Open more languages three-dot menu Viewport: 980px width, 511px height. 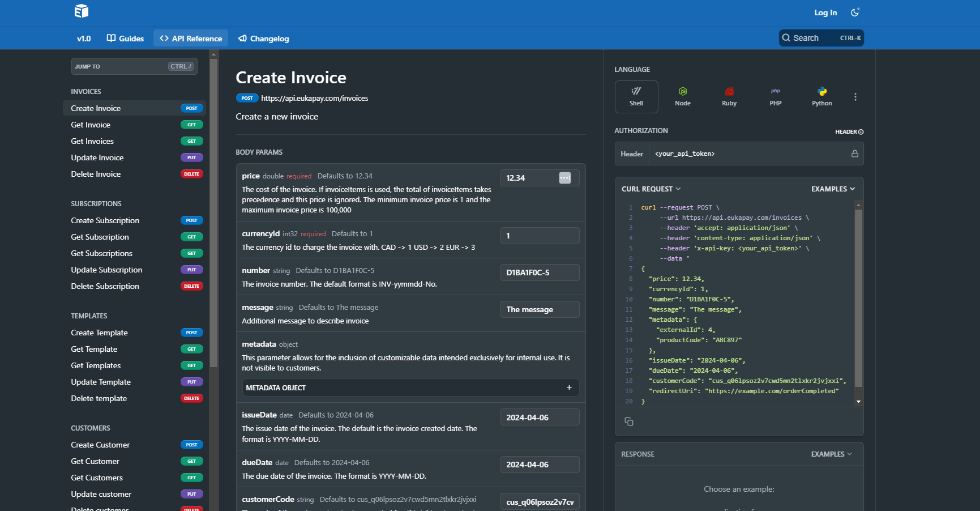(x=855, y=97)
